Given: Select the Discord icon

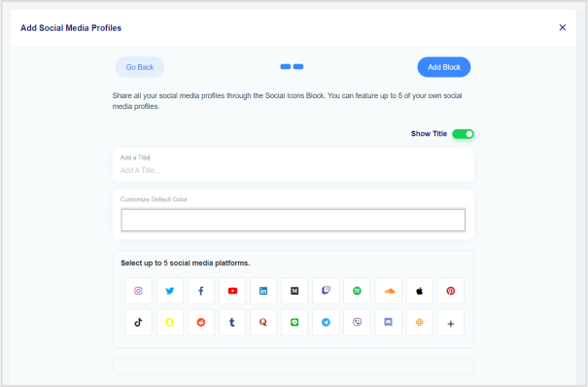Looking at the screenshot, I should pyautogui.click(x=389, y=322).
